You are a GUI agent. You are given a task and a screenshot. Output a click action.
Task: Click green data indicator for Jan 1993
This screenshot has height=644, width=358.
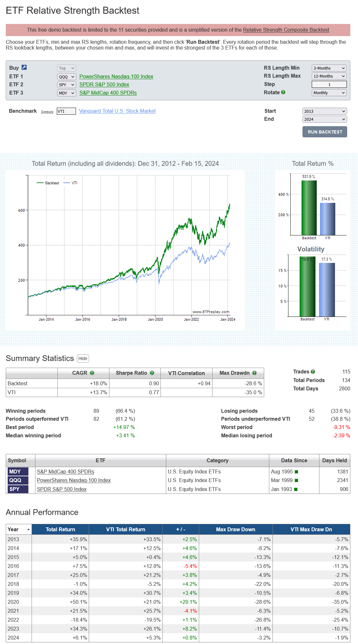[x=296, y=489]
